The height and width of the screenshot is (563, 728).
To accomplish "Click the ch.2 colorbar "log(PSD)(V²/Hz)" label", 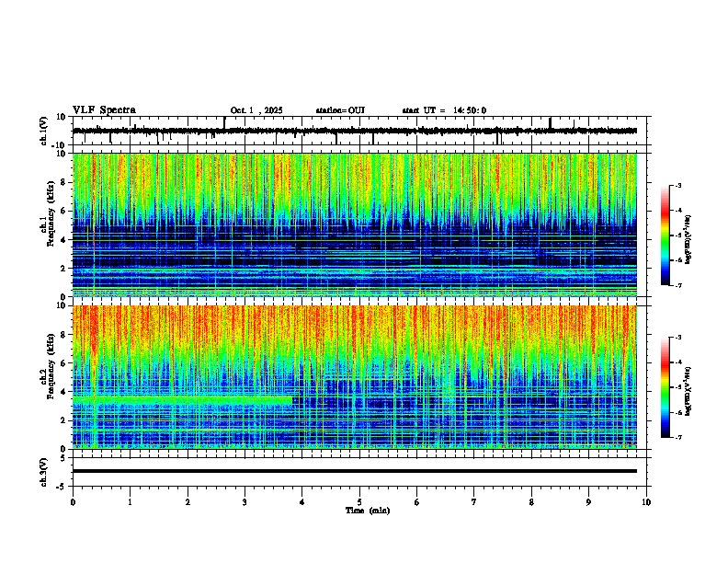I will click(688, 391).
